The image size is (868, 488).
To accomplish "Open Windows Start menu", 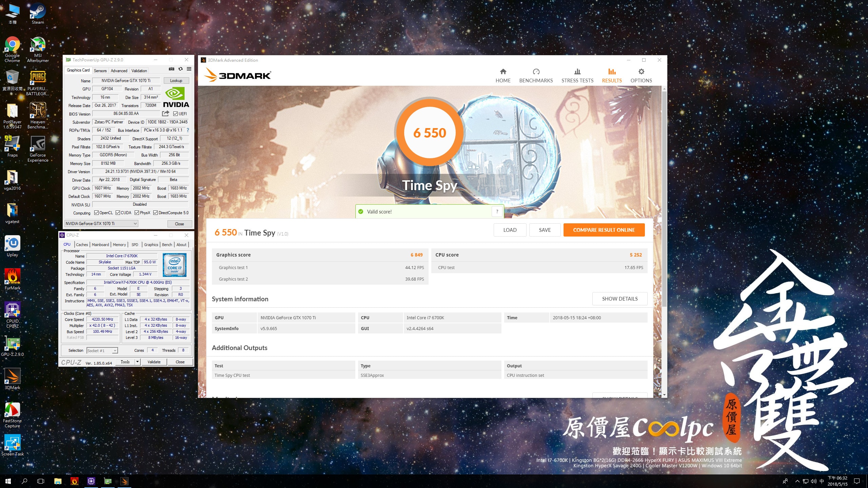I will coord(8,481).
